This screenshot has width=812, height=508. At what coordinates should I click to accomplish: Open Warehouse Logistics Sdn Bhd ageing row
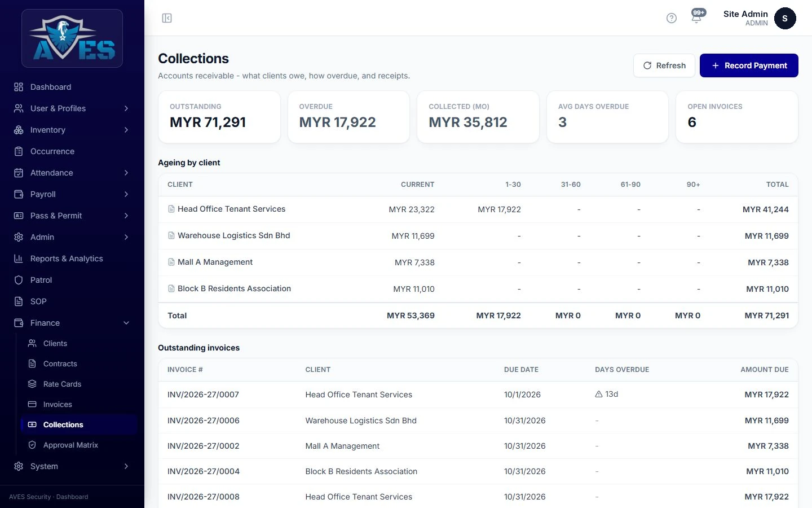[x=478, y=236]
